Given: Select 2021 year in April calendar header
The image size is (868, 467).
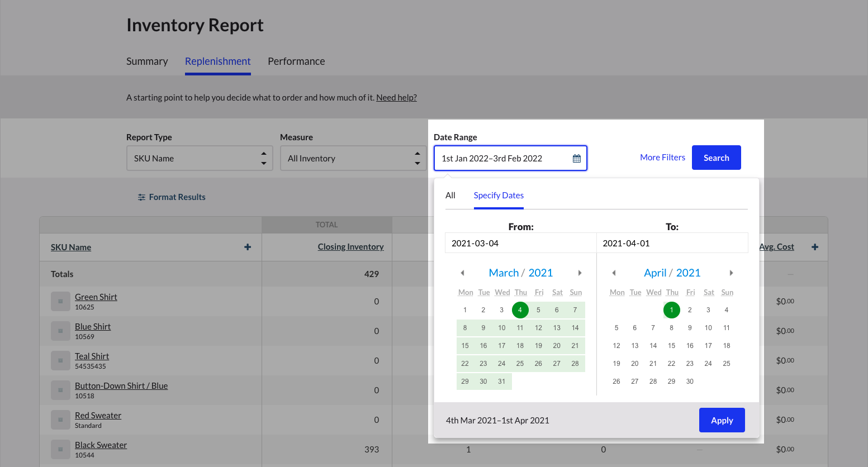Looking at the screenshot, I should click(688, 273).
